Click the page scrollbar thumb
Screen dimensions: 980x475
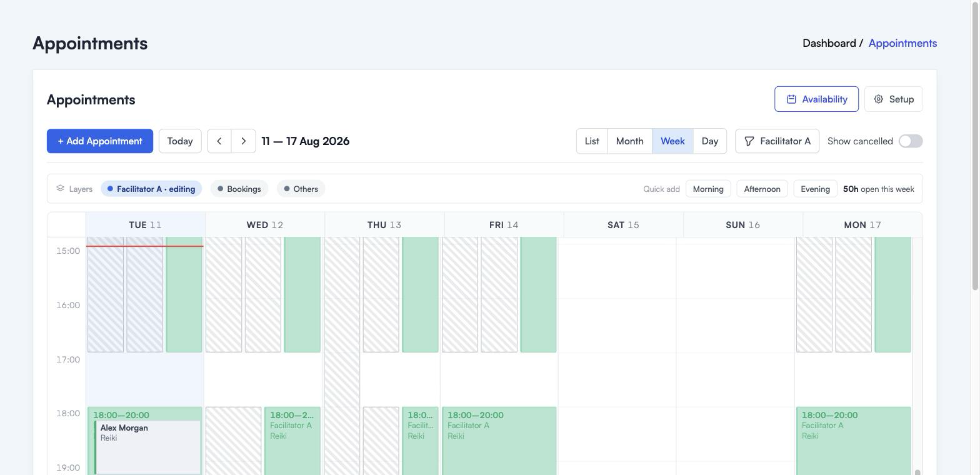coord(976,145)
